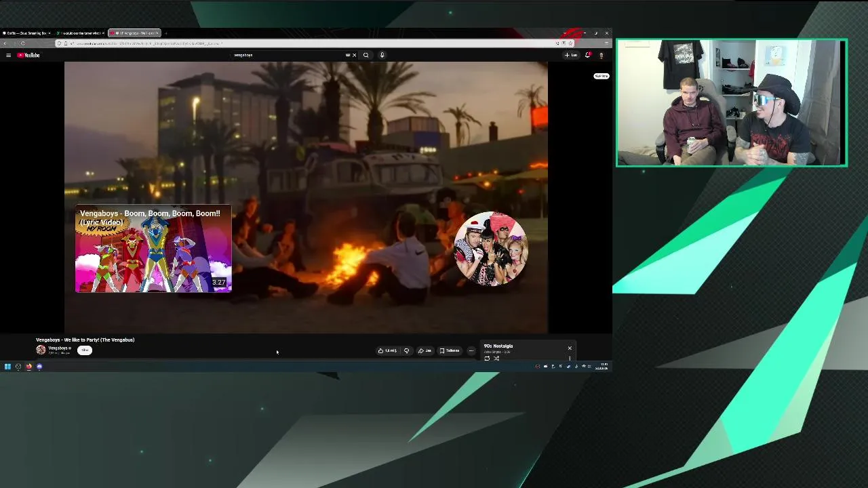The image size is (868, 488).
Task: Click the Vengaboys channel circle on end screen
Action: [x=490, y=249]
